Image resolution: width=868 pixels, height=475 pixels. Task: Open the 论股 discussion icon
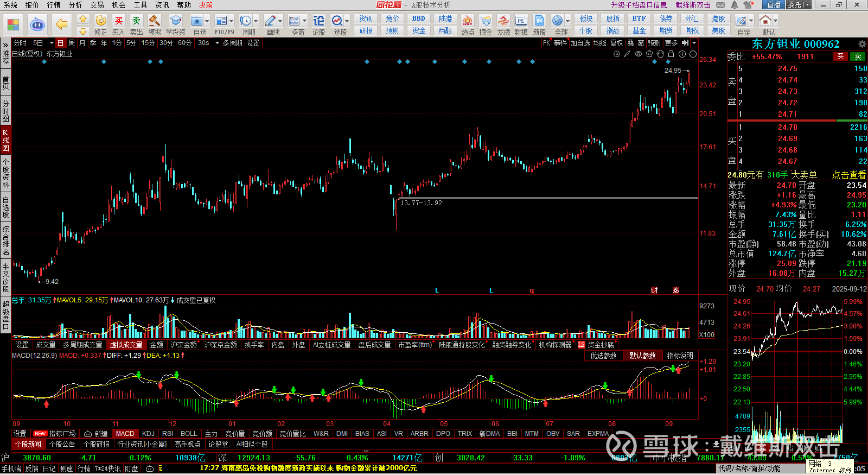pos(319,21)
